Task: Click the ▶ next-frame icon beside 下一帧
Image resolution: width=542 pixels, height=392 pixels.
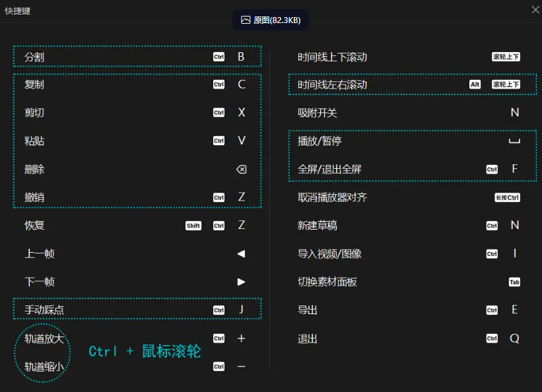Action: pos(242,282)
